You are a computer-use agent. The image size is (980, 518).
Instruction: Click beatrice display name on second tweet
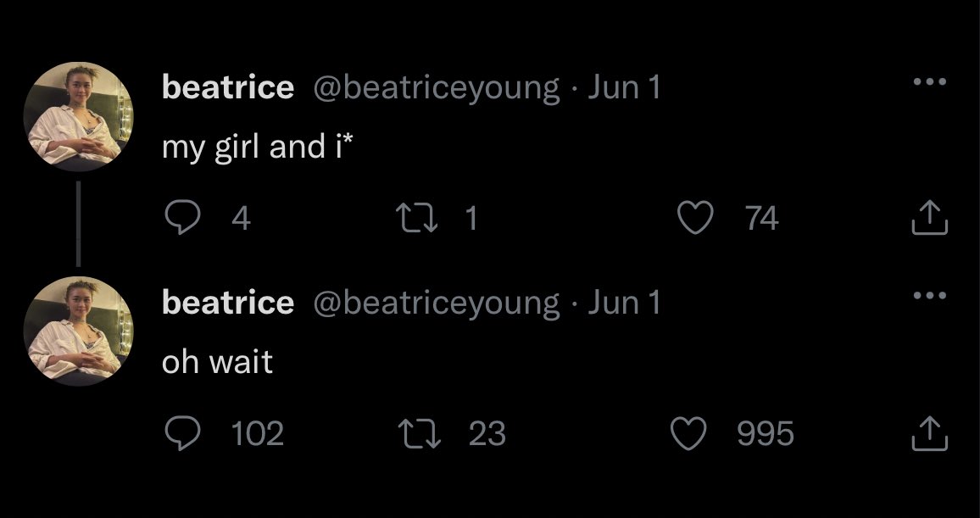click(x=227, y=302)
